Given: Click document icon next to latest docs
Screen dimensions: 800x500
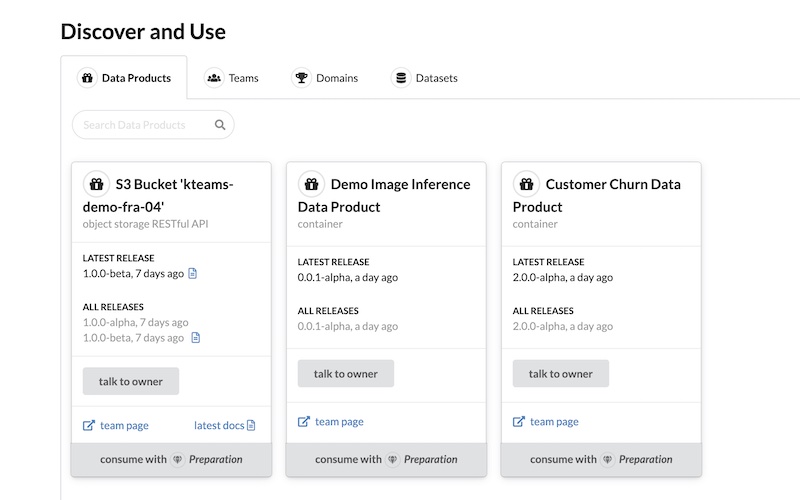Looking at the screenshot, I should point(251,426).
